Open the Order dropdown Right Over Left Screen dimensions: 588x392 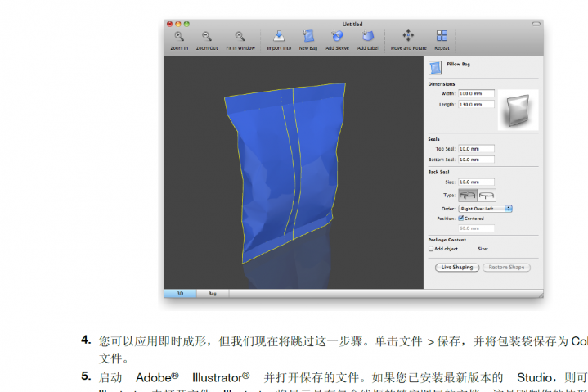click(485, 209)
